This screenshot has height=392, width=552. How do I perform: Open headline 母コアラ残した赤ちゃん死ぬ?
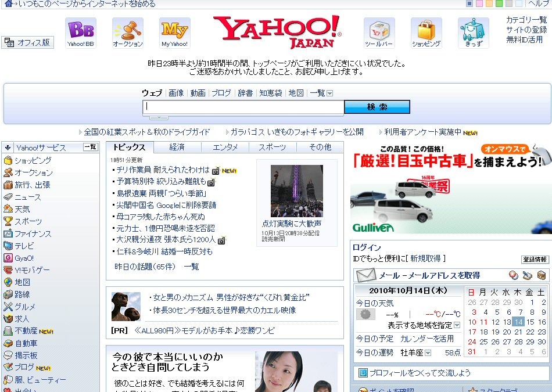[161, 217]
